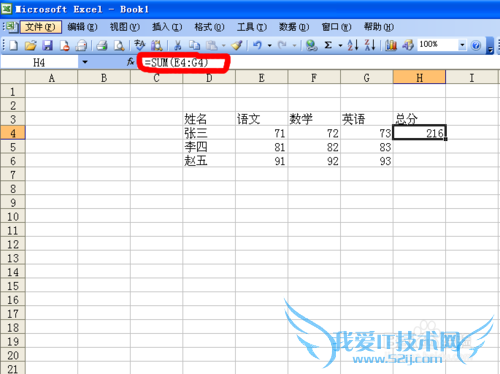Open the 窗口(W) menu
The width and height of the screenshot is (500, 374).
click(336, 27)
